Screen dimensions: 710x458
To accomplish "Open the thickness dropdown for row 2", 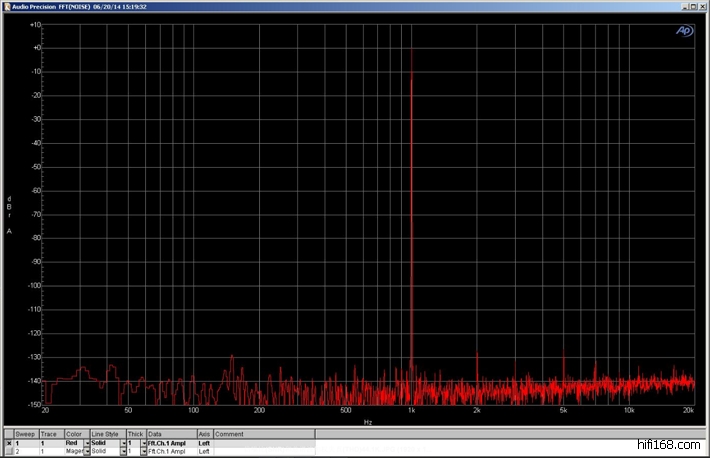I will (x=143, y=452).
